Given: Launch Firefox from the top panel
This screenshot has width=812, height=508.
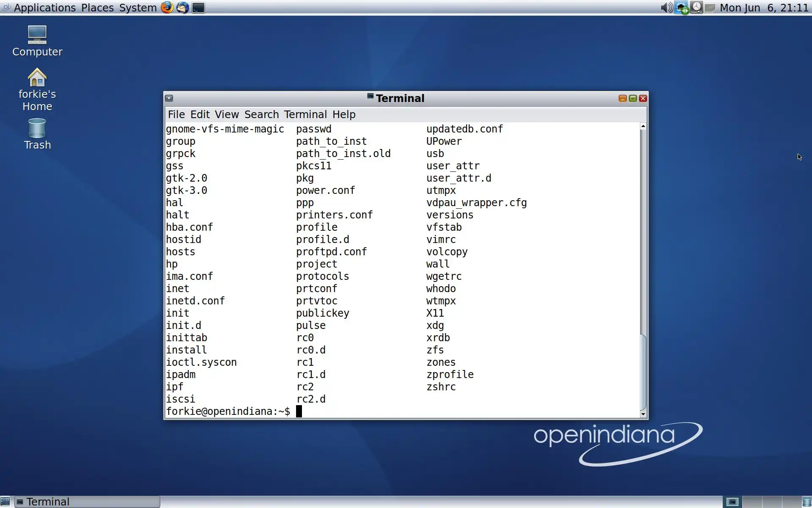Looking at the screenshot, I should coord(167,8).
